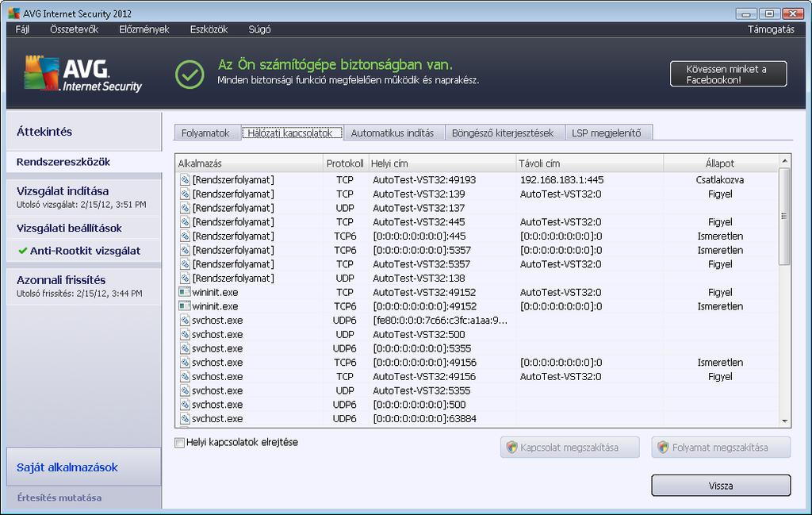Click svchost.exe icon for TCP6 port 49156 row

tap(185, 362)
